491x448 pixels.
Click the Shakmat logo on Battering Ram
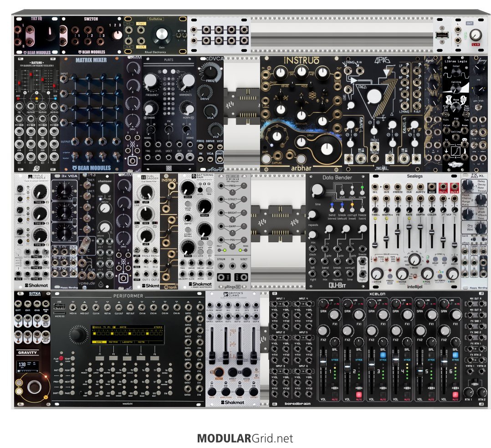(200, 284)
